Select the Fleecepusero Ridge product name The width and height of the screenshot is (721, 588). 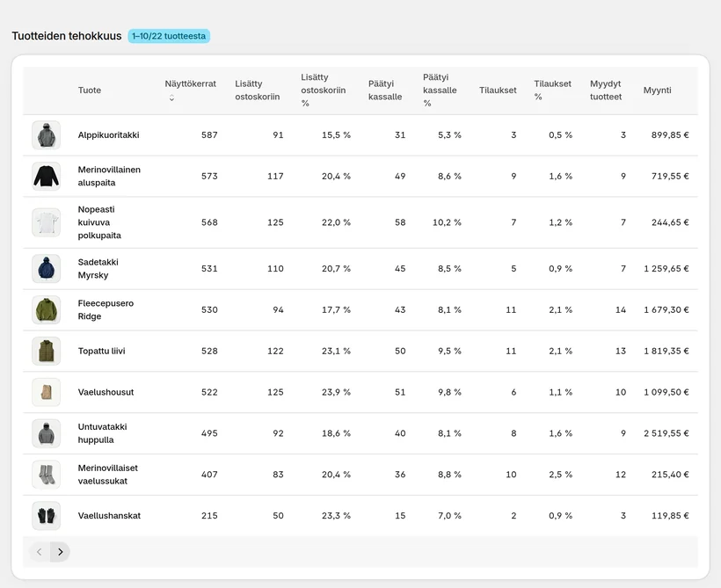(x=106, y=310)
